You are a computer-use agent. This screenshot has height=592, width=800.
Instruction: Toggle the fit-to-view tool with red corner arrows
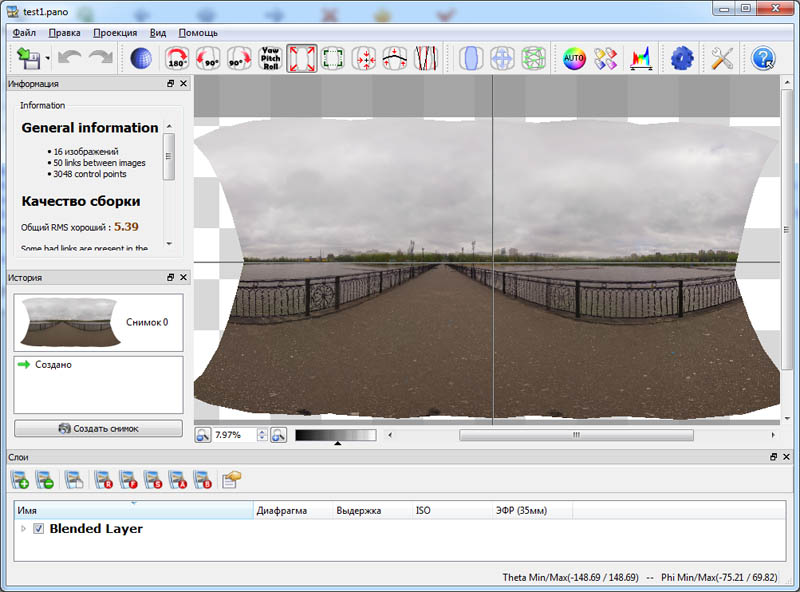(x=302, y=58)
